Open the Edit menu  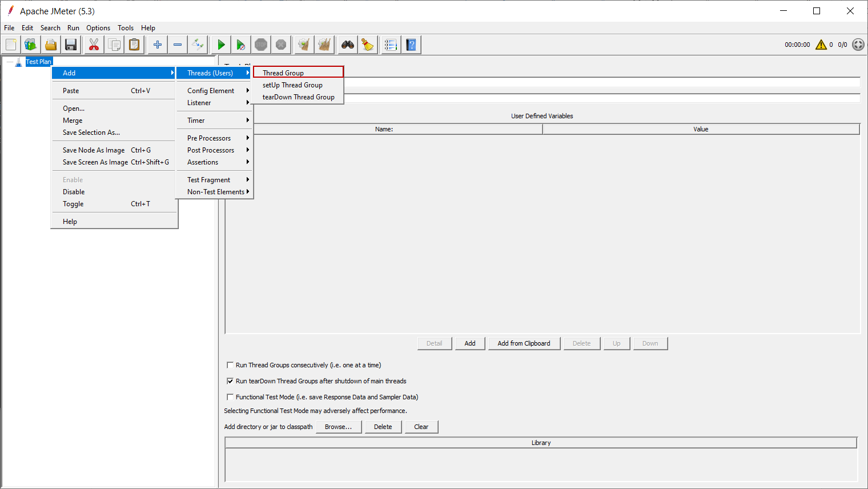coord(27,28)
